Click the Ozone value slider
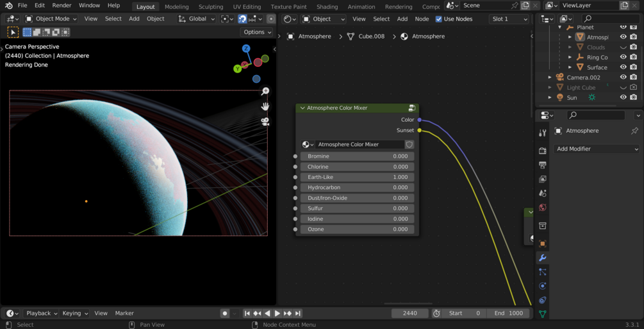Image resolution: width=644 pixels, height=329 pixels. pos(357,230)
